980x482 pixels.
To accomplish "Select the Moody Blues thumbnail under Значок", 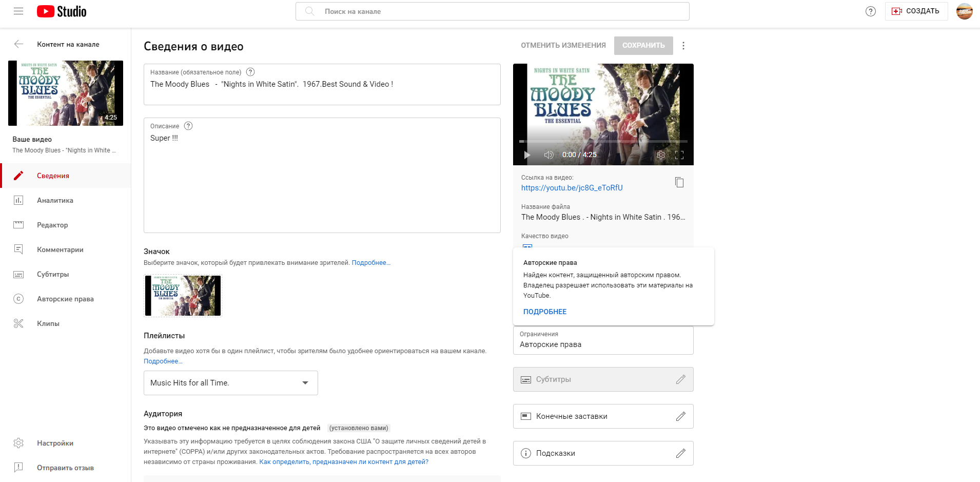I will 183,296.
